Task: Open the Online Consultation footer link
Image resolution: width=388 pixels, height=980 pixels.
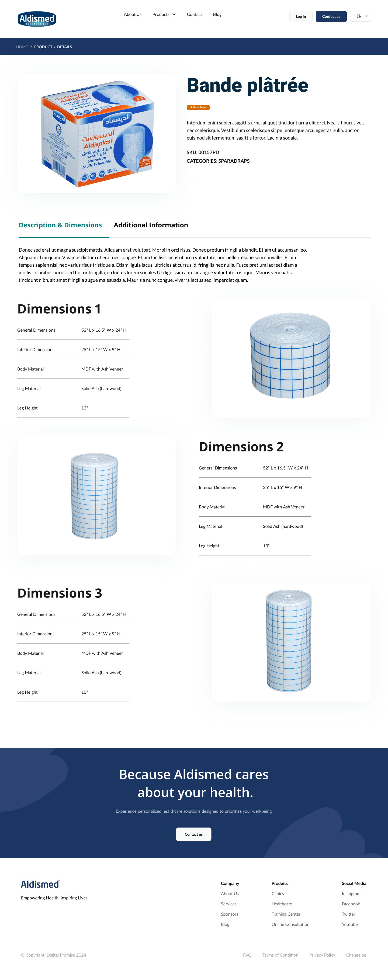Action: pos(290,925)
